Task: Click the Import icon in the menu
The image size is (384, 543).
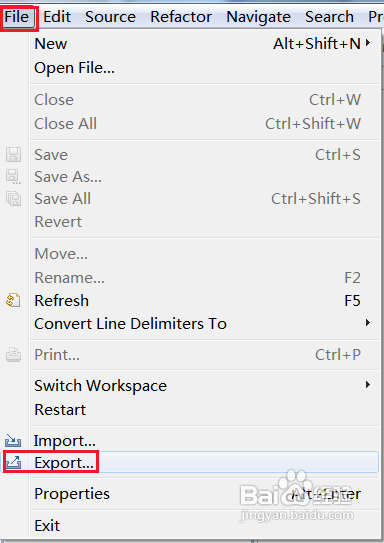Action: pos(13,440)
